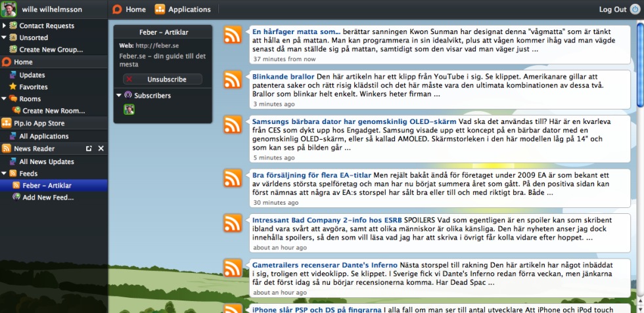Open article En hårfager matta som...
This screenshot has height=313, width=644.
[x=296, y=31]
